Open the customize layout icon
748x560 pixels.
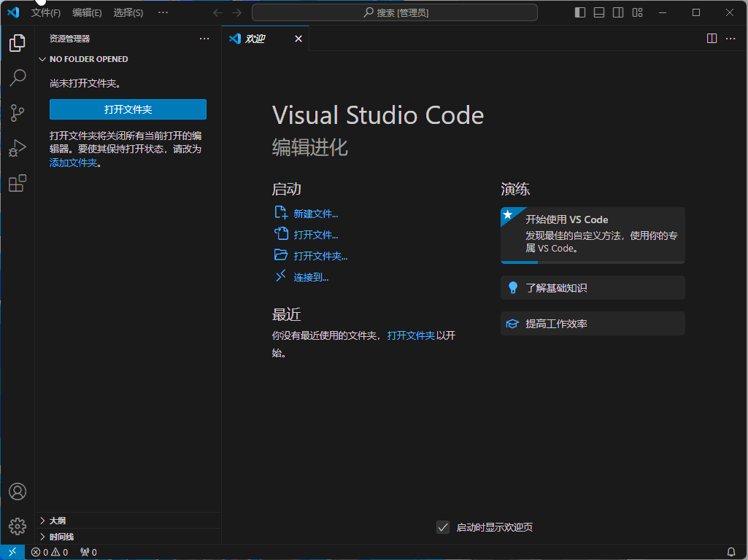coord(637,12)
